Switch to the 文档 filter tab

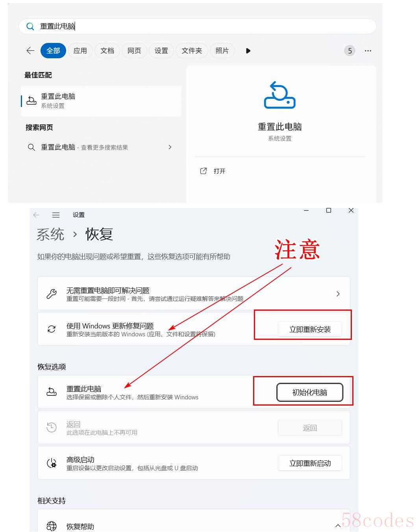click(107, 51)
